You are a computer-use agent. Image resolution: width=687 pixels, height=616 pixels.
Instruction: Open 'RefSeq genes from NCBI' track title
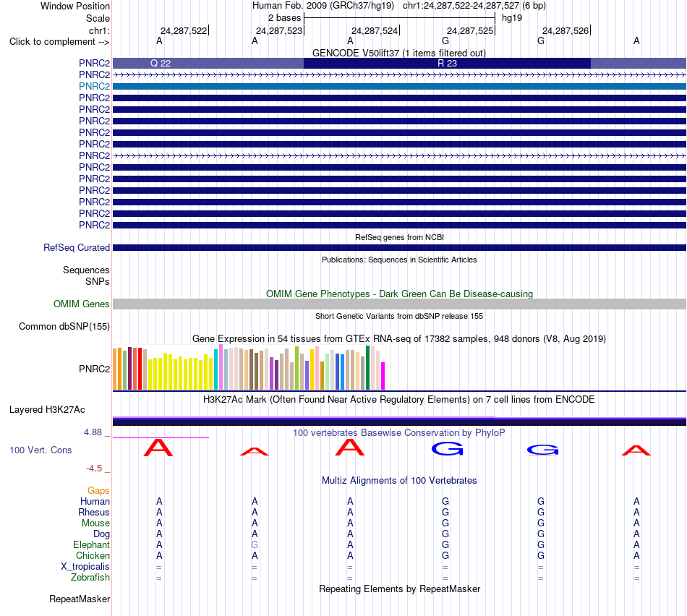point(399,237)
